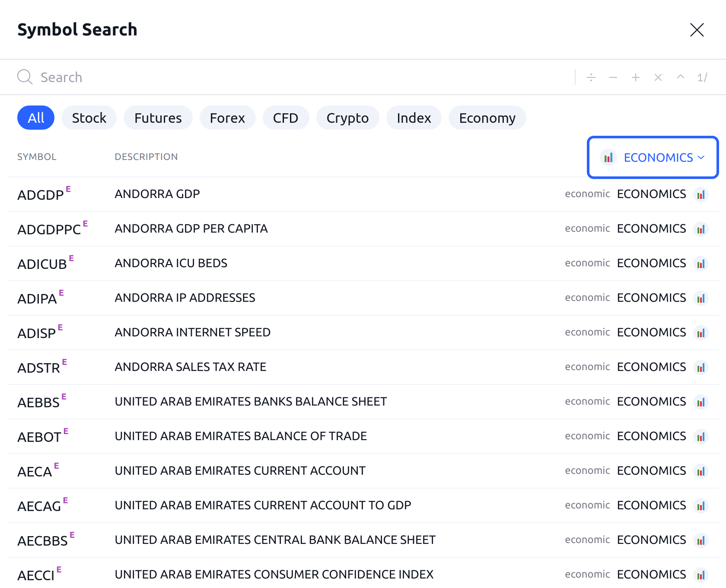This screenshot has height=588, width=726.
Task: Select the ADGDPPC Andorra GDP per capita symbol
Action: 191,229
